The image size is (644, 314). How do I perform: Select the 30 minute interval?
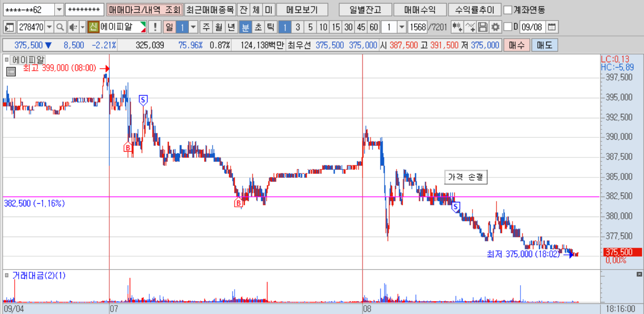[349, 27]
